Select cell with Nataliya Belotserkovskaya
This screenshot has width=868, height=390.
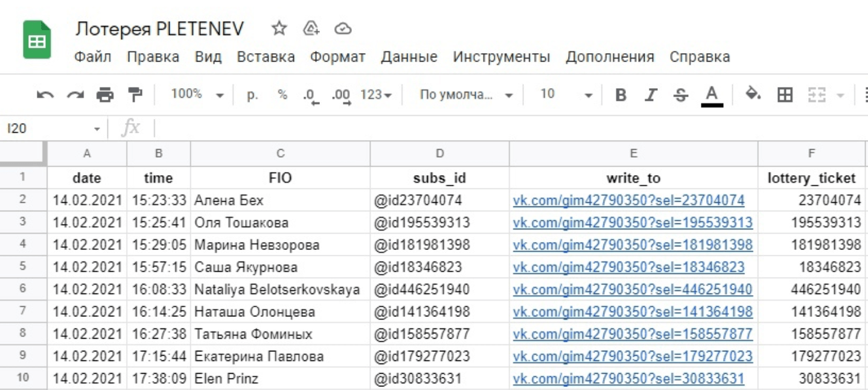[280, 289]
